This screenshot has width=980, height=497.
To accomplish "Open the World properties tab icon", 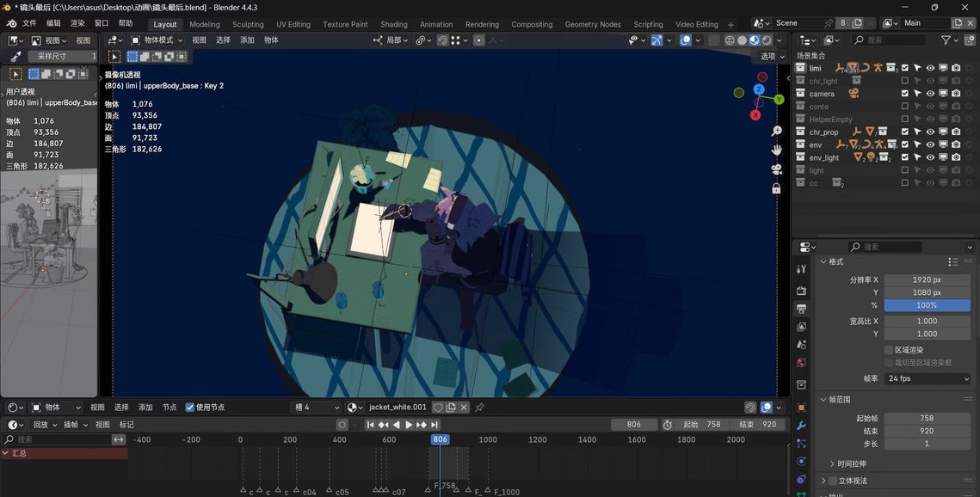I will (801, 363).
